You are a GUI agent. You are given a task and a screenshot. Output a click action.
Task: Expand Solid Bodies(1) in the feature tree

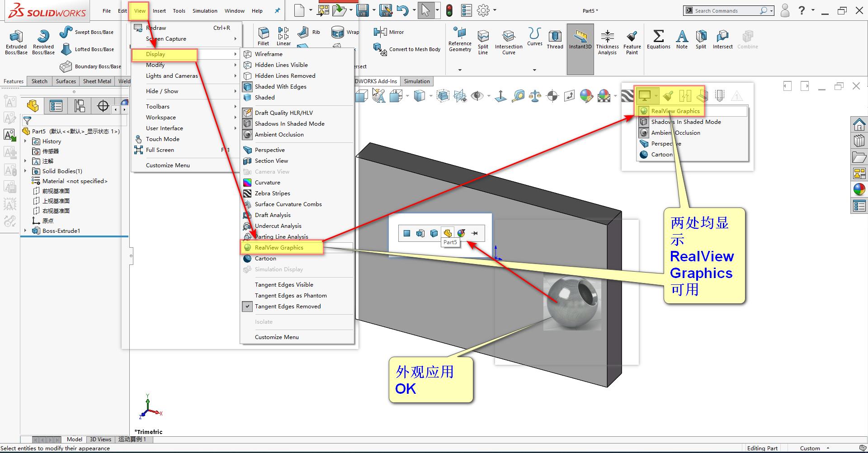(26, 171)
